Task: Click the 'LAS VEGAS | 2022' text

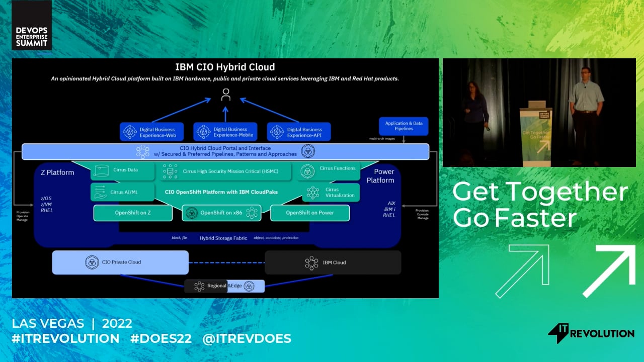Action: (72, 323)
